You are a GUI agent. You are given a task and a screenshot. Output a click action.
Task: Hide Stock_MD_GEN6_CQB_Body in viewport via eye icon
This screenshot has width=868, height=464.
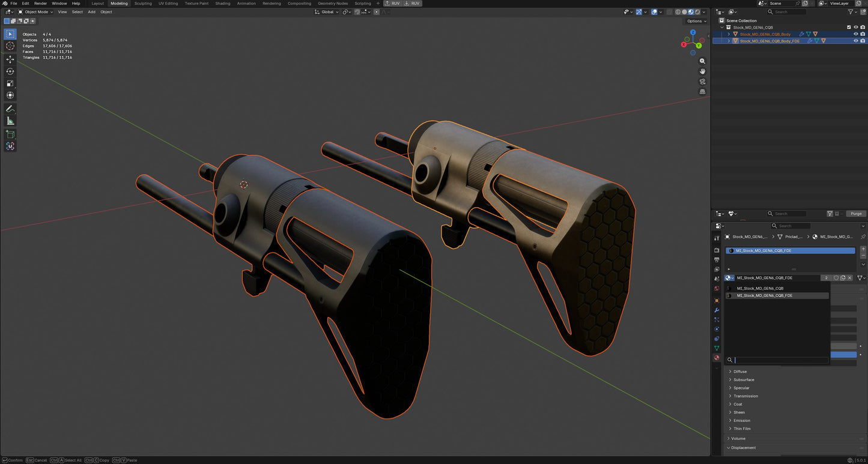pos(855,34)
